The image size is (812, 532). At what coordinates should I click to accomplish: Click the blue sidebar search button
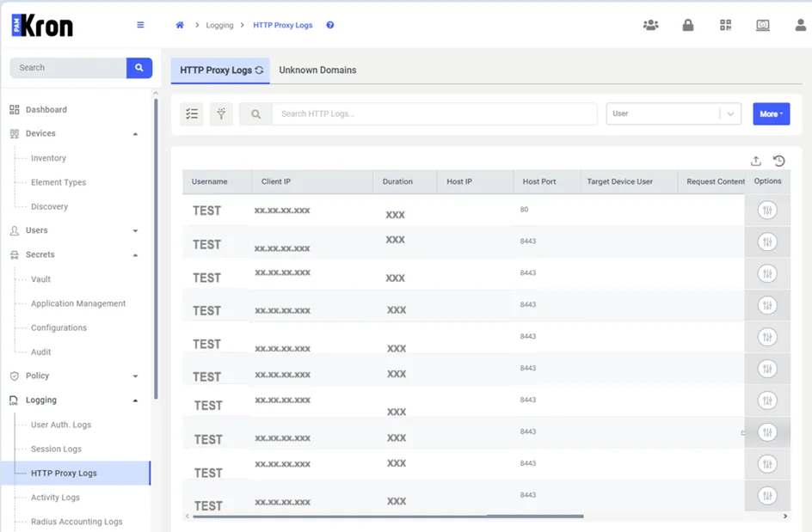[139, 68]
